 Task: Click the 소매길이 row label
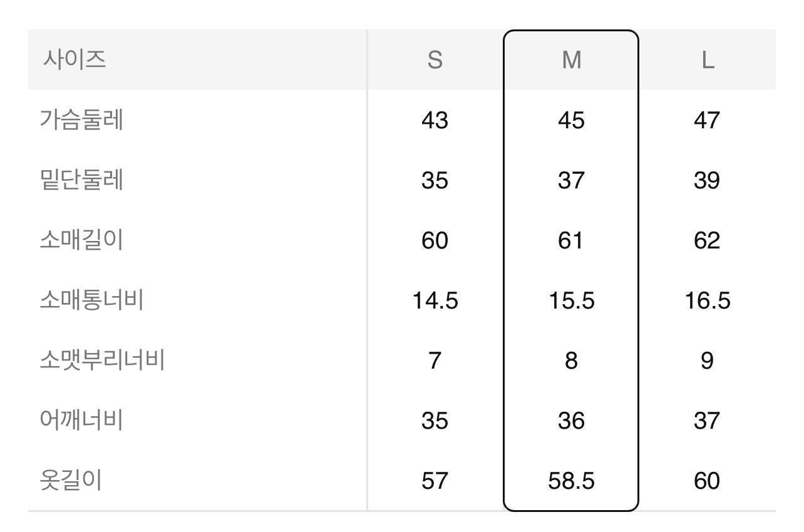(81, 240)
